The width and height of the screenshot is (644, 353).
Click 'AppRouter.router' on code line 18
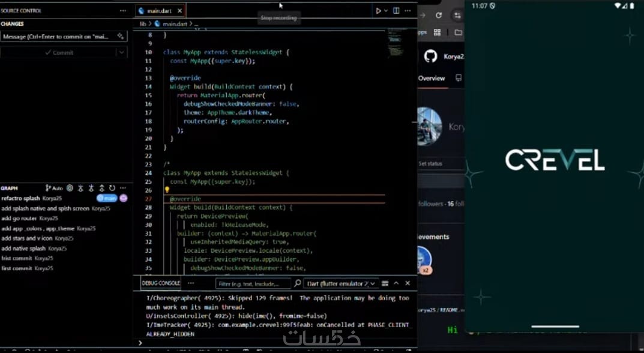pos(260,121)
